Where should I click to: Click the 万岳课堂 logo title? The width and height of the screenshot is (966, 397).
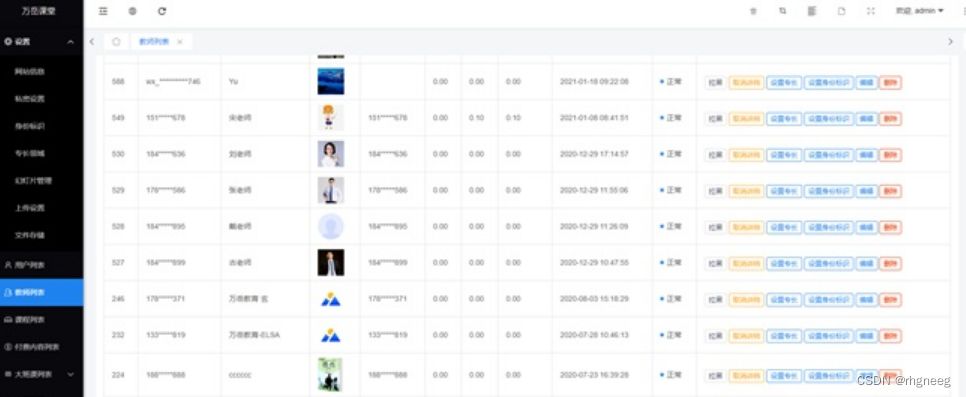point(38,11)
